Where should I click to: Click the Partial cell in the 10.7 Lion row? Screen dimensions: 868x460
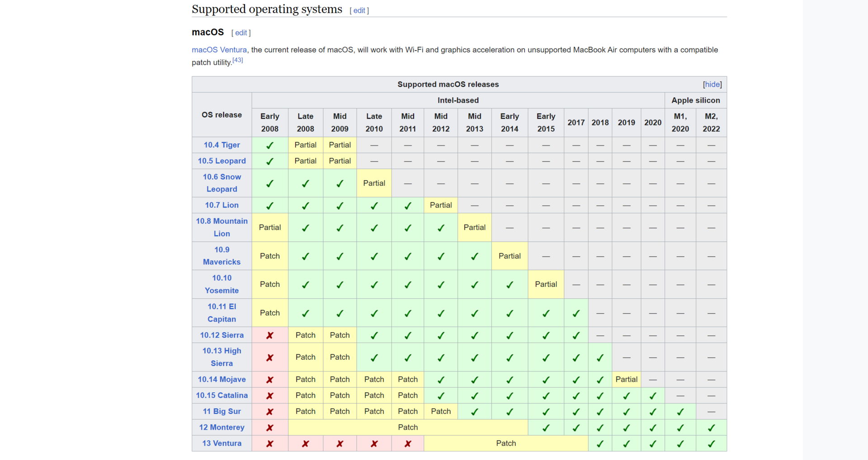coord(441,205)
